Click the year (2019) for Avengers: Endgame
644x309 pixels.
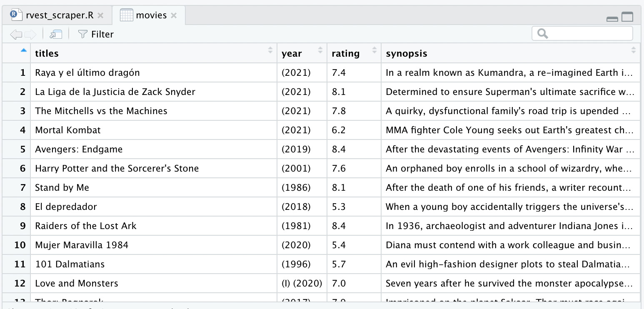302,149
